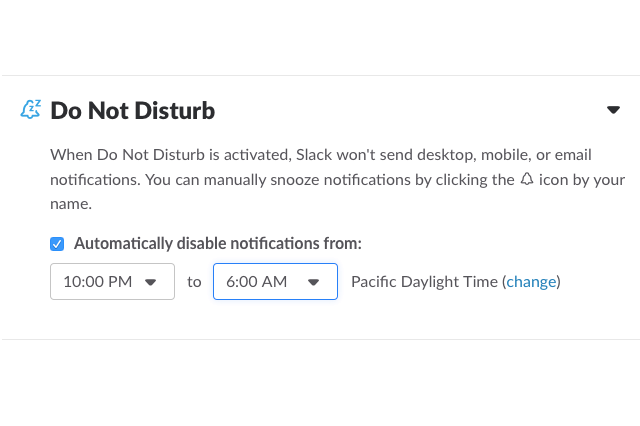Click the word "name." ending the description

[x=71, y=204]
